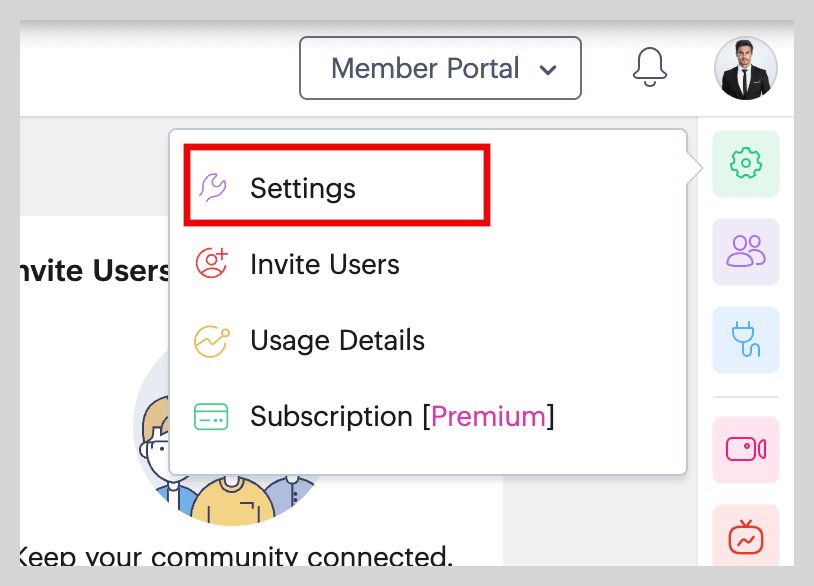Click the green gear sidebar icon
The height and width of the screenshot is (586, 814).
(x=745, y=163)
